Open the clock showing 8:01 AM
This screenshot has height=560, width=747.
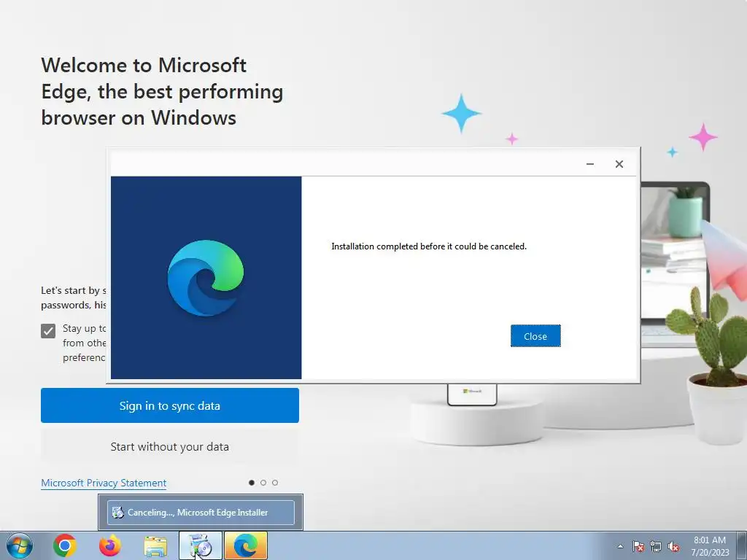(x=710, y=545)
